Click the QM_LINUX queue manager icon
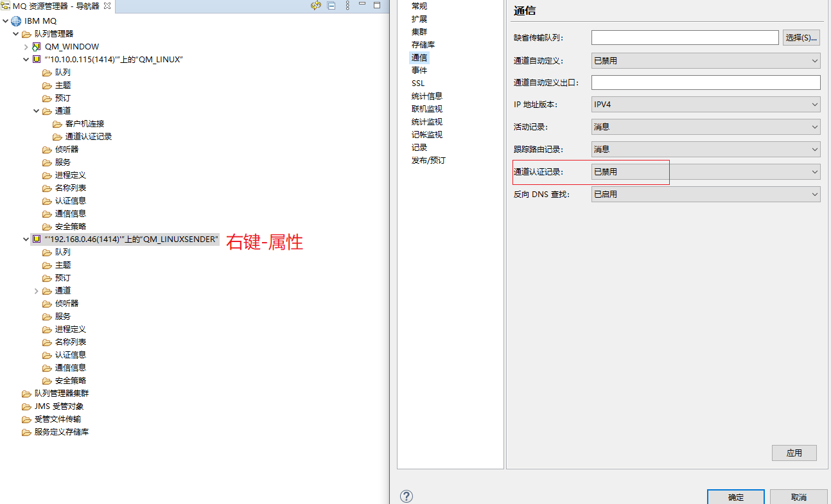Viewport: 831px width, 504px height. tap(37, 59)
